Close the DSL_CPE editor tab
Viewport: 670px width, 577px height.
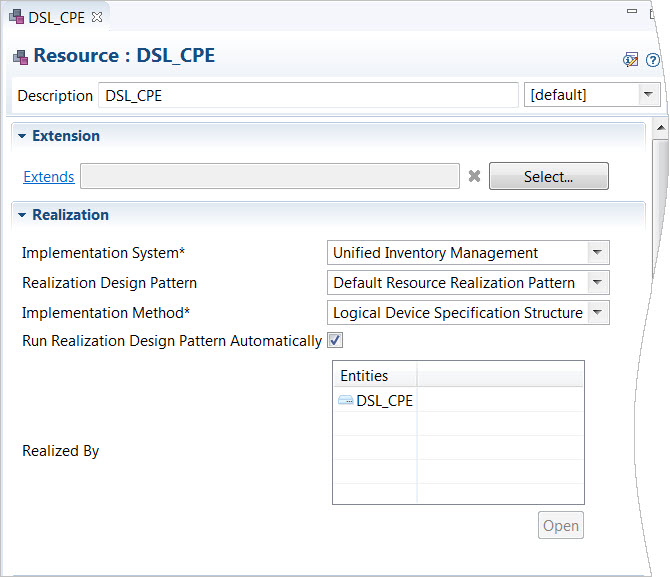[x=97, y=17]
